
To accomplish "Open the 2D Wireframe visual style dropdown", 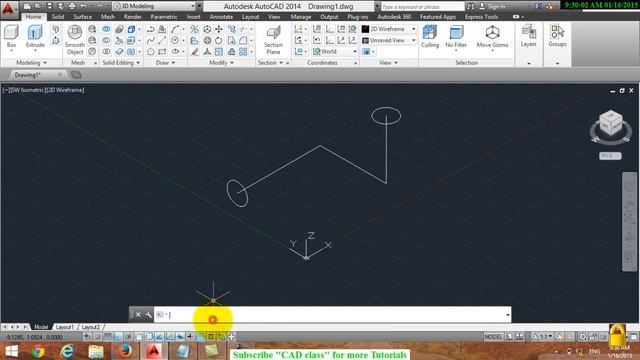I will pos(389,29).
